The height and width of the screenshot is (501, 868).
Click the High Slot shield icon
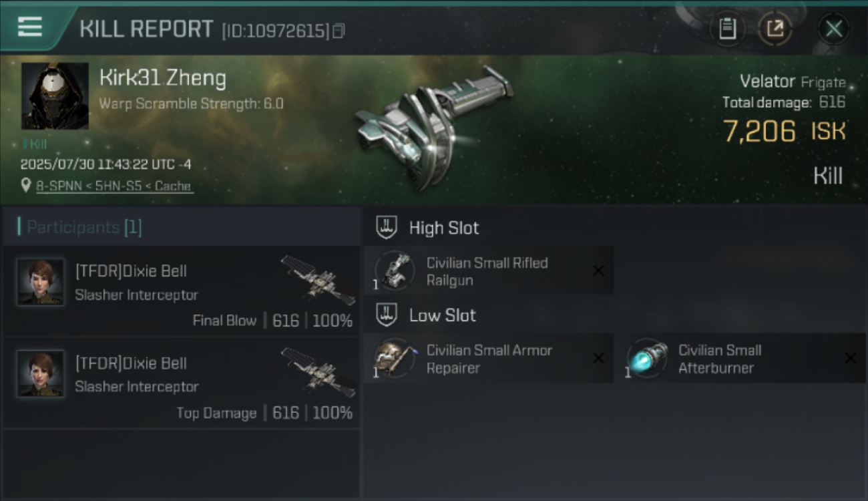pyautogui.click(x=387, y=228)
